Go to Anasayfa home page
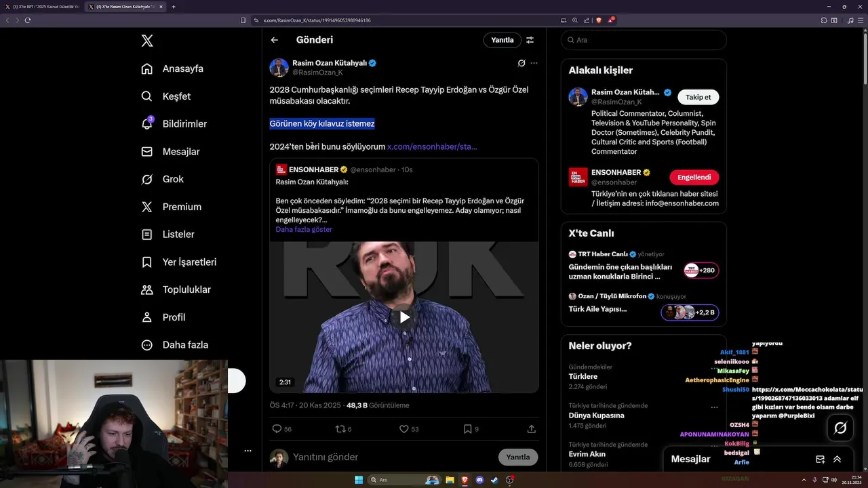The image size is (868, 488). (x=172, y=68)
